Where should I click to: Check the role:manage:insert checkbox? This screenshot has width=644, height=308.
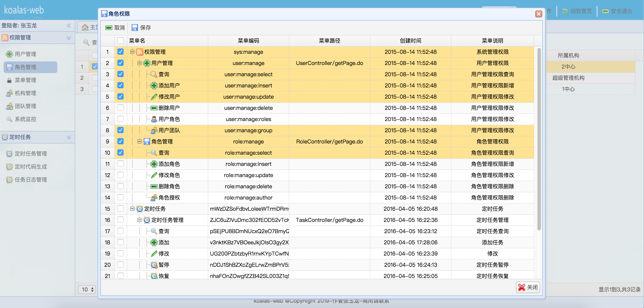(x=120, y=164)
